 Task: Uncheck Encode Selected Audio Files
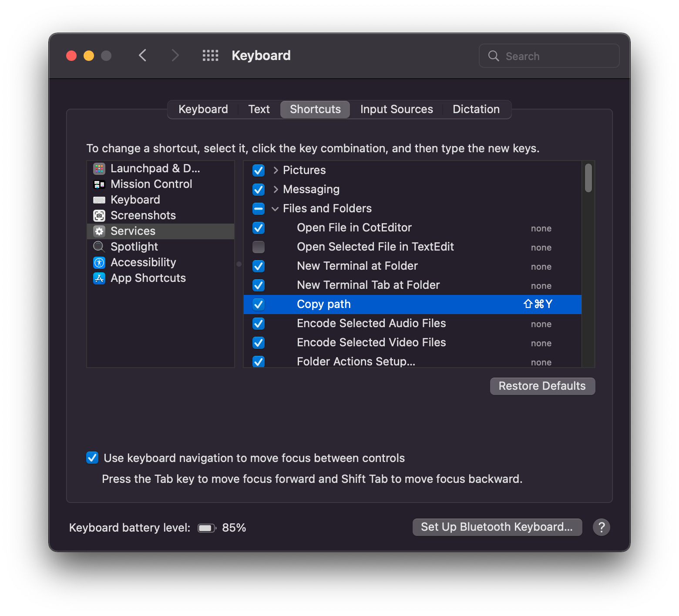pyautogui.click(x=259, y=324)
